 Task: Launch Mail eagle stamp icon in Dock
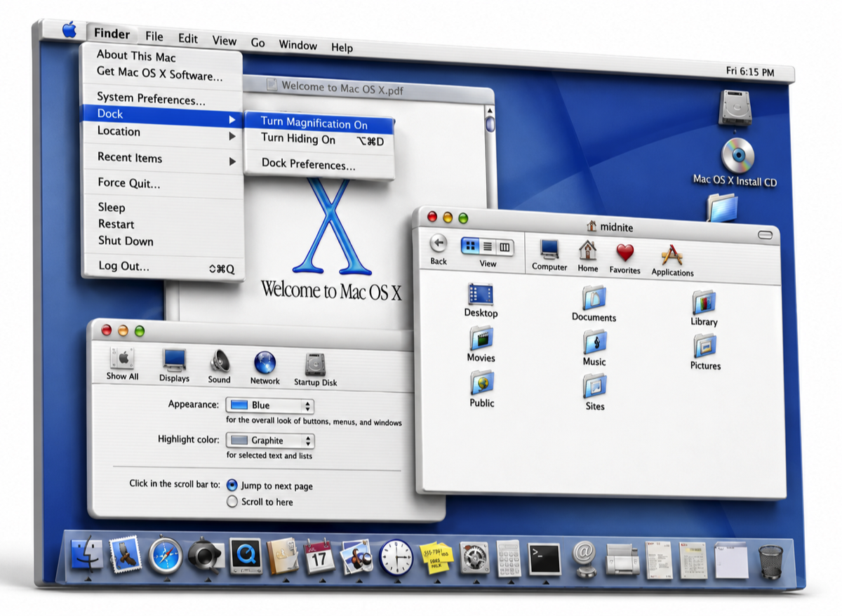coord(126,554)
